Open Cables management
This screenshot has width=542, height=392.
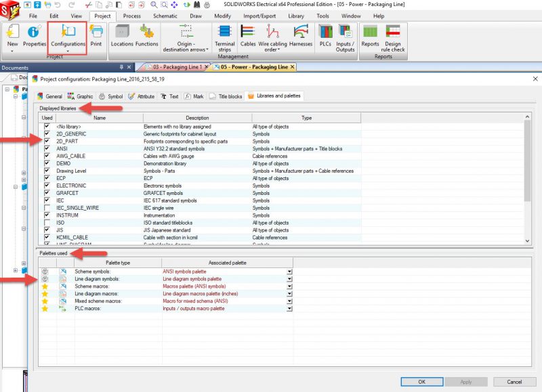click(248, 36)
